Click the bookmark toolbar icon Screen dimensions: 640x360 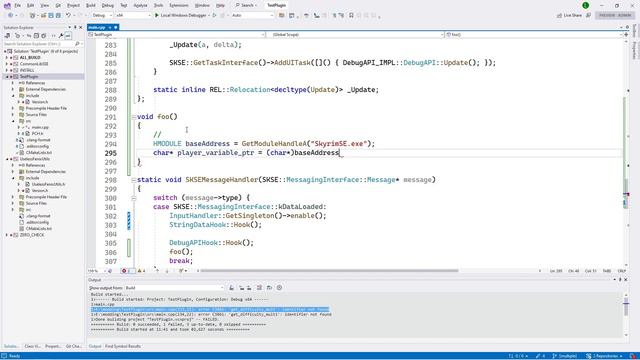click(351, 15)
